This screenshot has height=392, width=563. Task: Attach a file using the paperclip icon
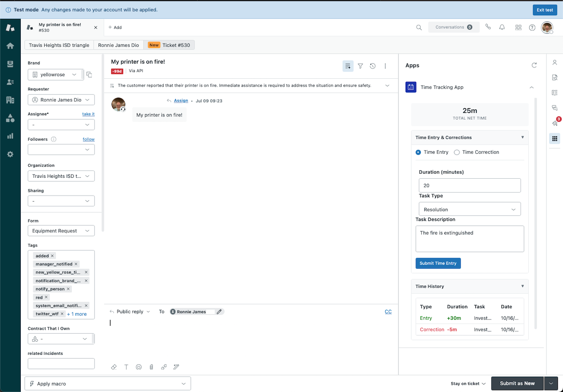151,366
